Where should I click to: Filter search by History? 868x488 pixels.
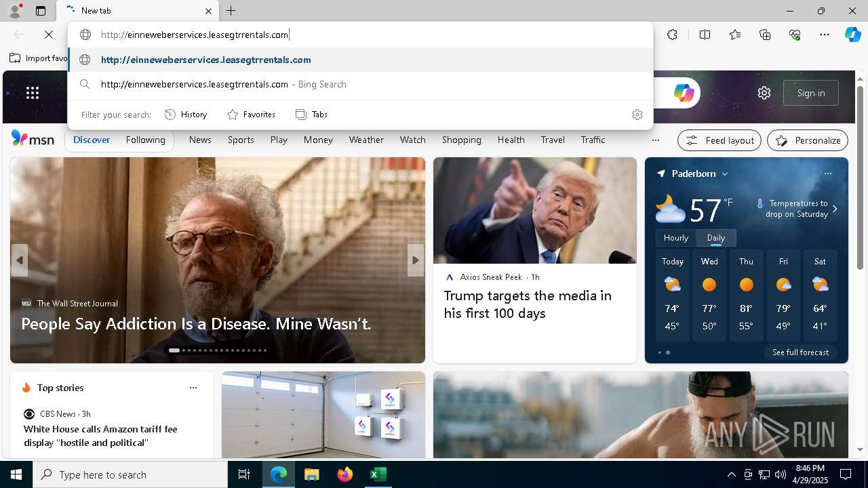click(186, 115)
